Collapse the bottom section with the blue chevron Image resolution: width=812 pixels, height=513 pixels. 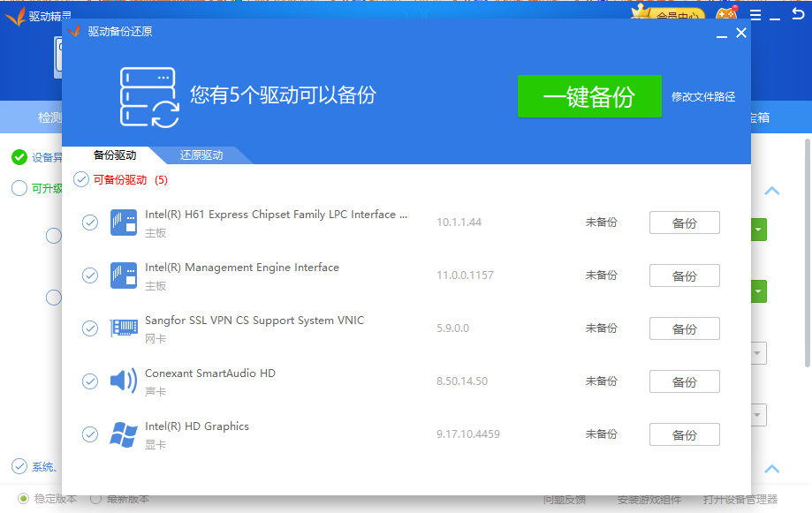point(771,469)
